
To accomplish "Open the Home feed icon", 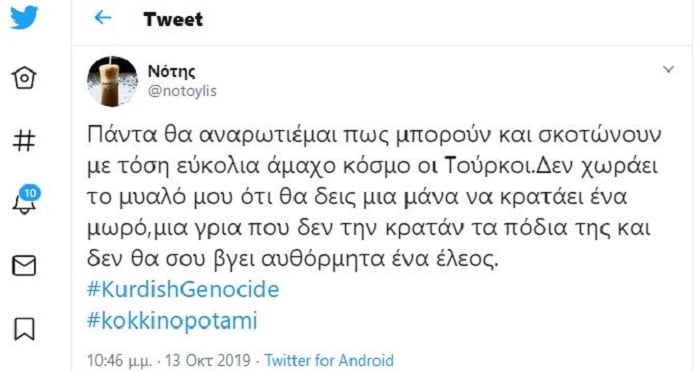I will (x=24, y=78).
